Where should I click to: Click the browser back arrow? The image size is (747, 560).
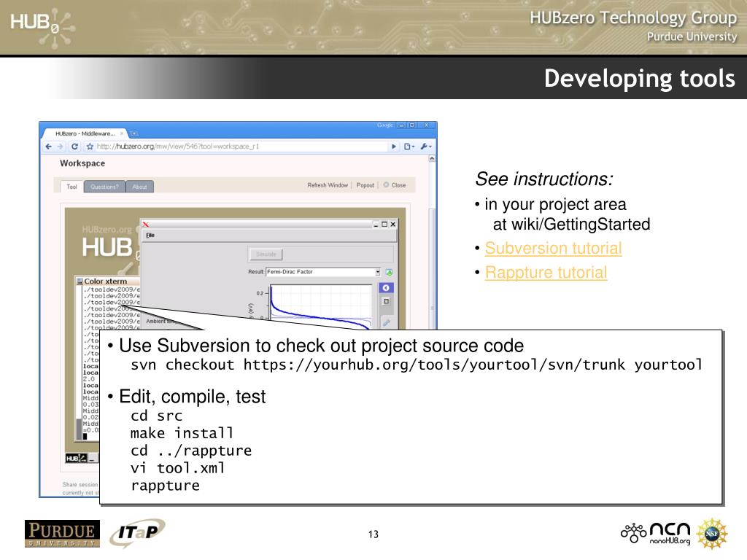point(48,147)
